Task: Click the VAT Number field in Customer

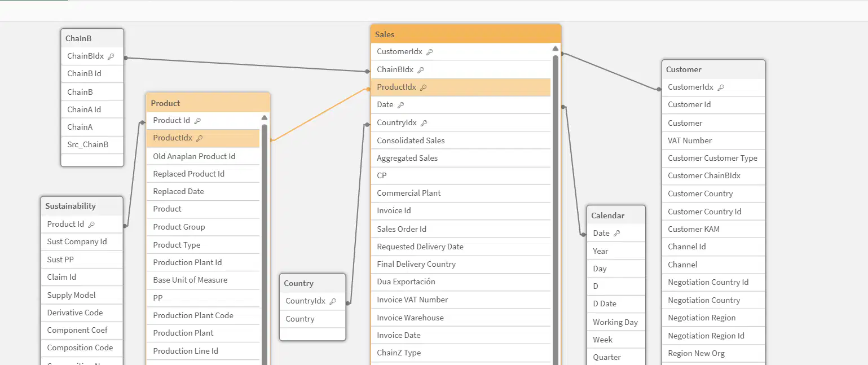Action: pos(713,140)
